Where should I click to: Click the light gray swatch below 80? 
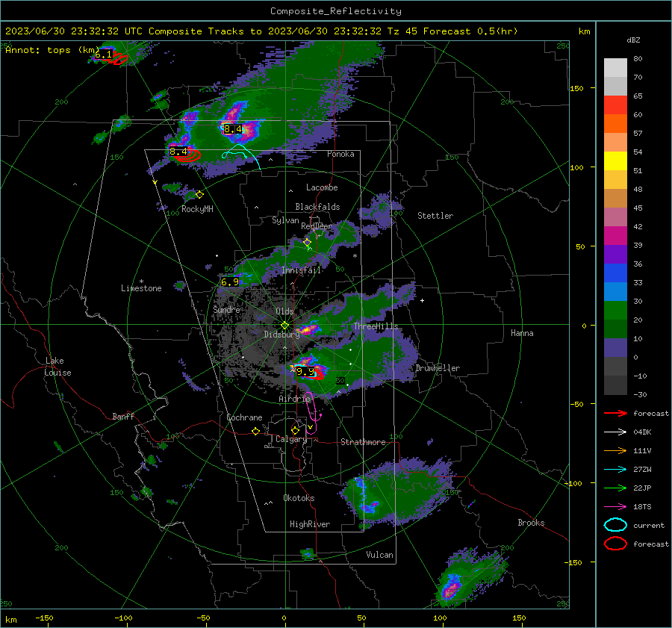point(615,68)
